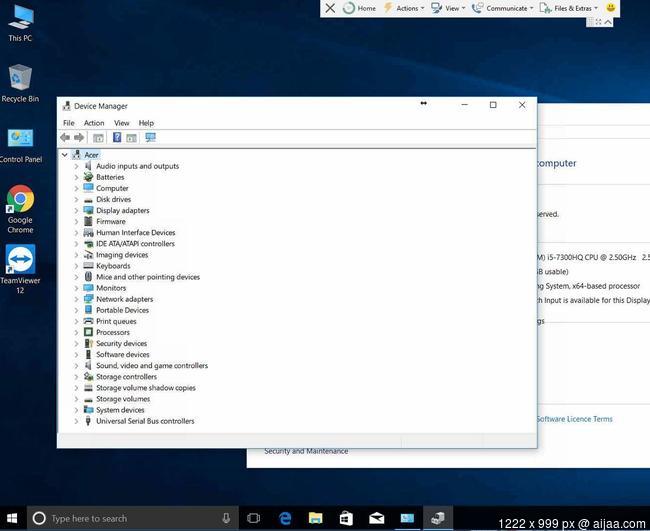650x531 pixels.
Task: Close the TeamViewer session with X icon
Action: (x=330, y=8)
